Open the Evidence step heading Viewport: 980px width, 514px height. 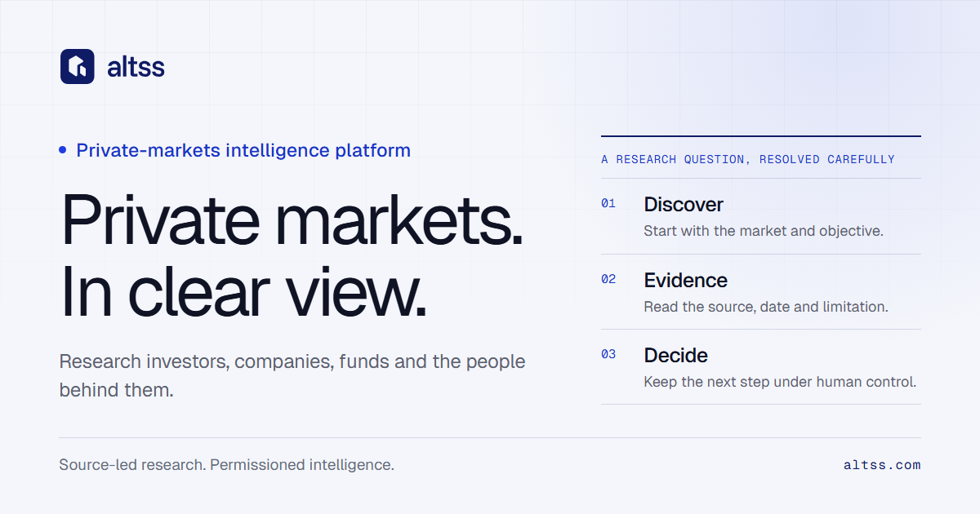(685, 280)
